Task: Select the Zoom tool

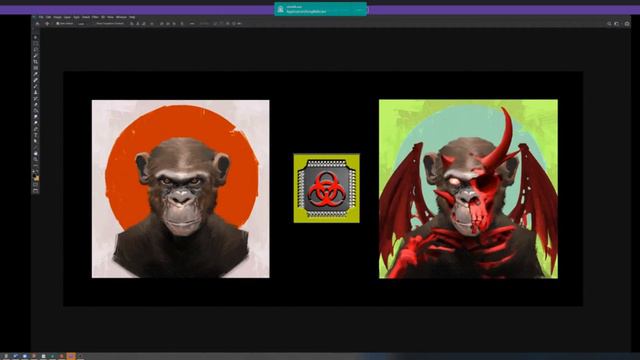Action: [x=36, y=159]
